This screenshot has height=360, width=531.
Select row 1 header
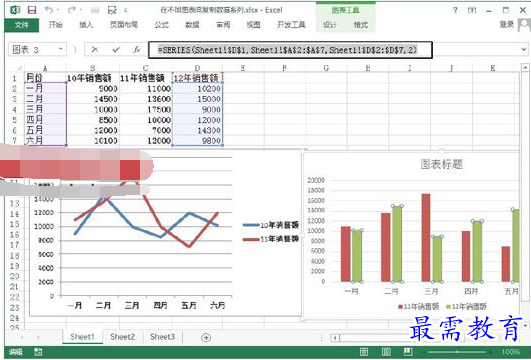pyautogui.click(x=15, y=79)
